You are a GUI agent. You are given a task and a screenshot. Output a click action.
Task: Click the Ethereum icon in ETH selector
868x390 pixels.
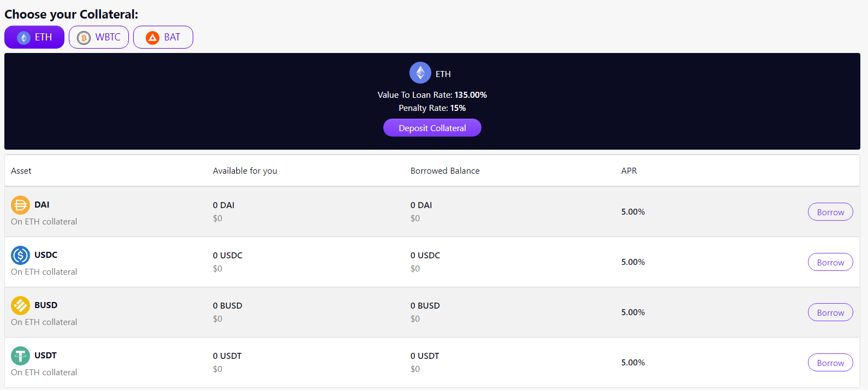pyautogui.click(x=23, y=38)
